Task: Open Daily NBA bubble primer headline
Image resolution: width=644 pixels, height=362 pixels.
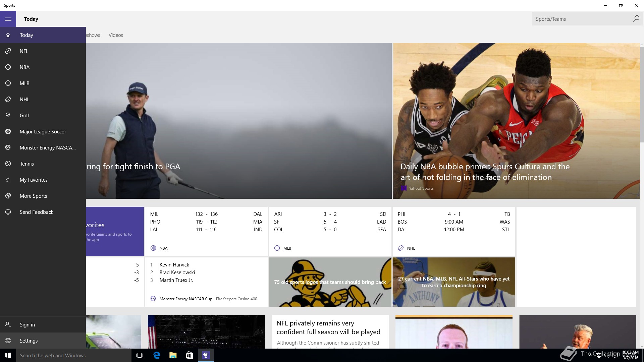Action: 485,172
